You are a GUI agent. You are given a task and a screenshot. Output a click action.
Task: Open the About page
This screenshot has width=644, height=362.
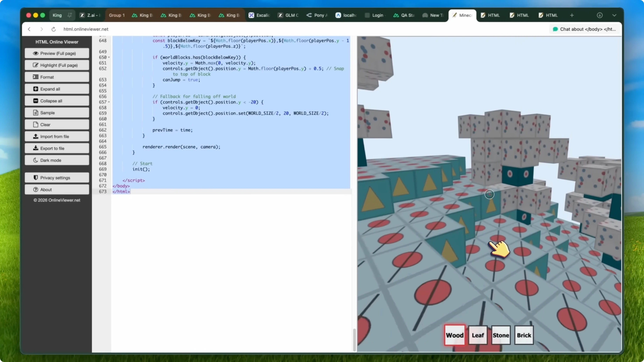pos(57,189)
